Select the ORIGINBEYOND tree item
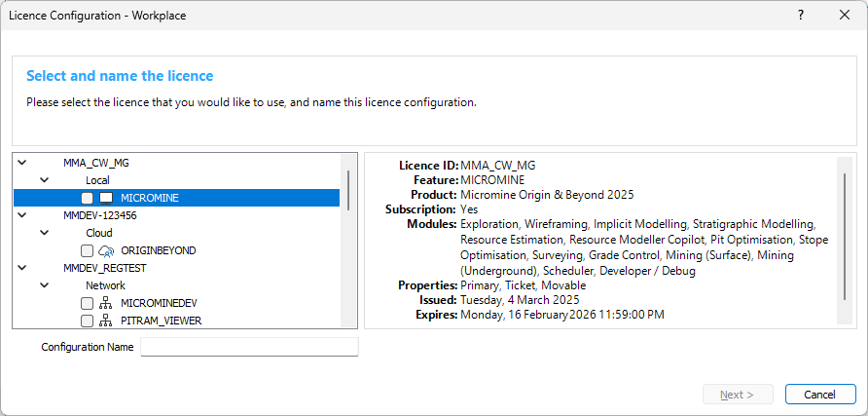The image size is (868, 416). pyautogui.click(x=159, y=251)
